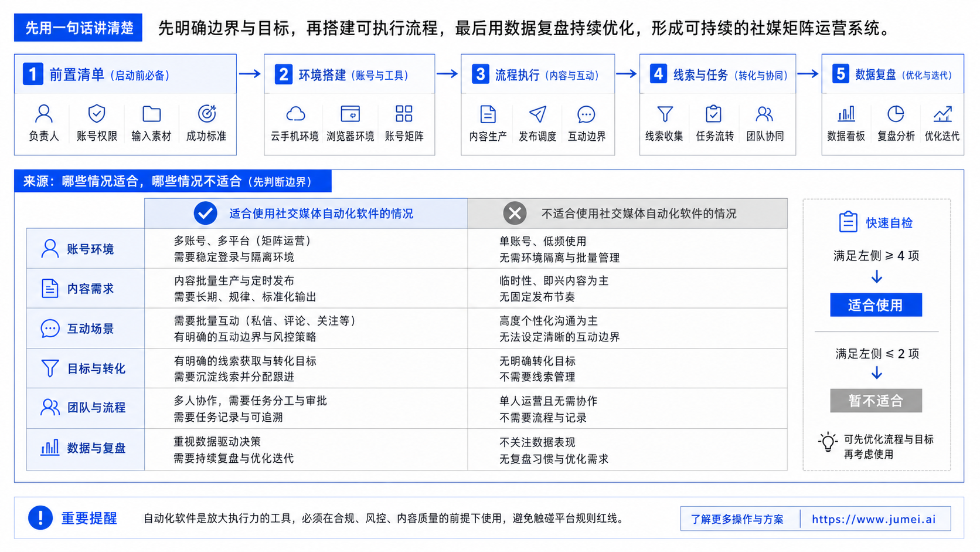Click the 数据看板 bar chart icon
The height and width of the screenshot is (552, 980).
click(x=846, y=113)
